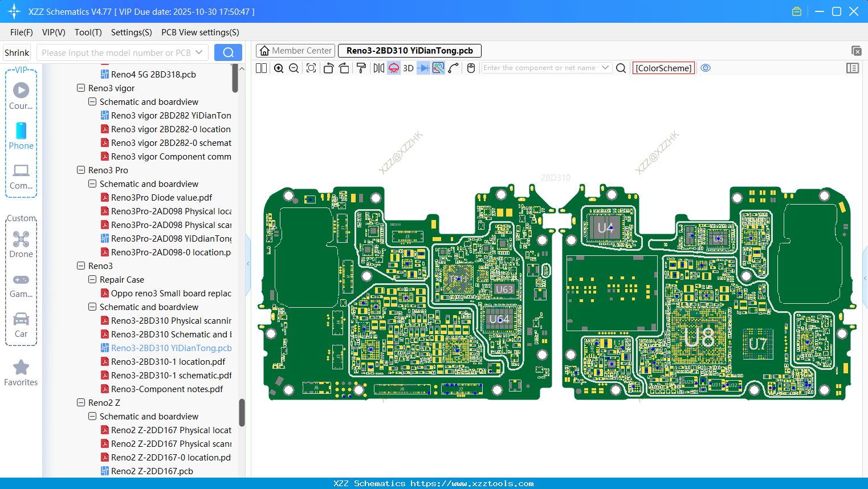Screen dimensions: 868x489
Task: Click the model number search input field
Action: coord(117,53)
